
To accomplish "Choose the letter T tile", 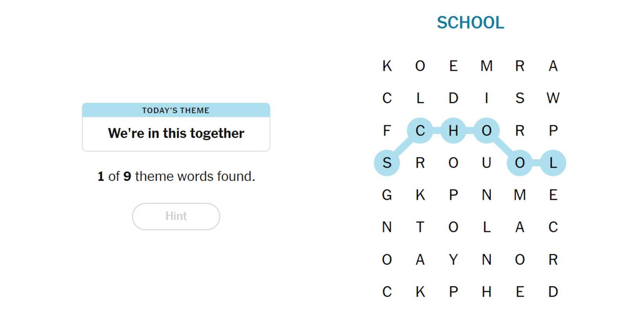I will tap(420, 227).
